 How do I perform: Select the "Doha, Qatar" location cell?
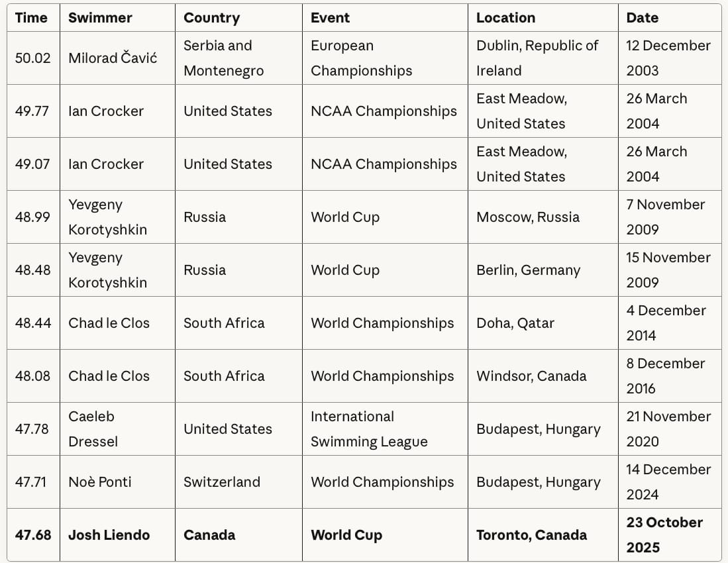point(515,323)
